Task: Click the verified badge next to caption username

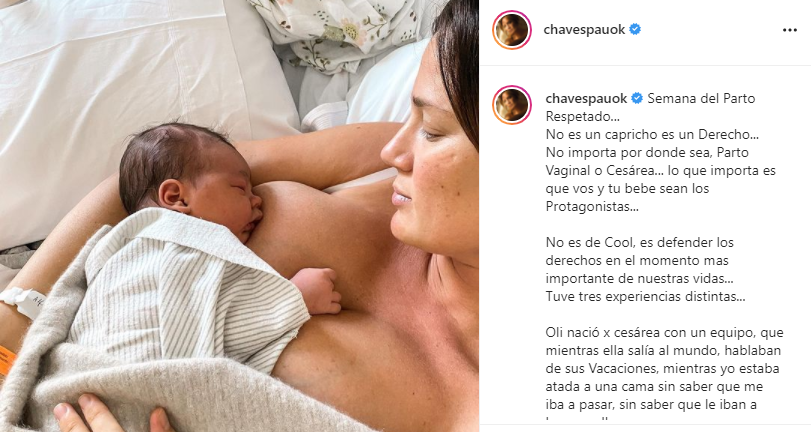Action: point(637,98)
